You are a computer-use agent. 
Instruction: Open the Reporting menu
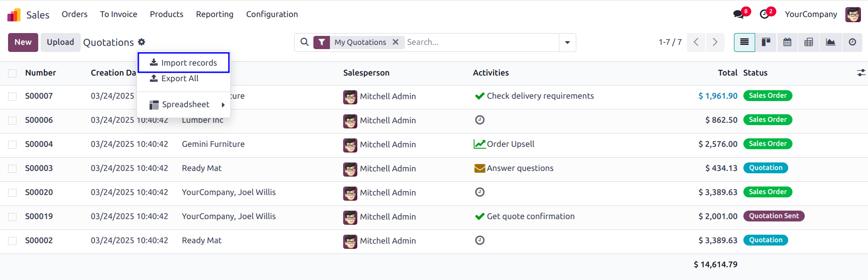click(215, 14)
